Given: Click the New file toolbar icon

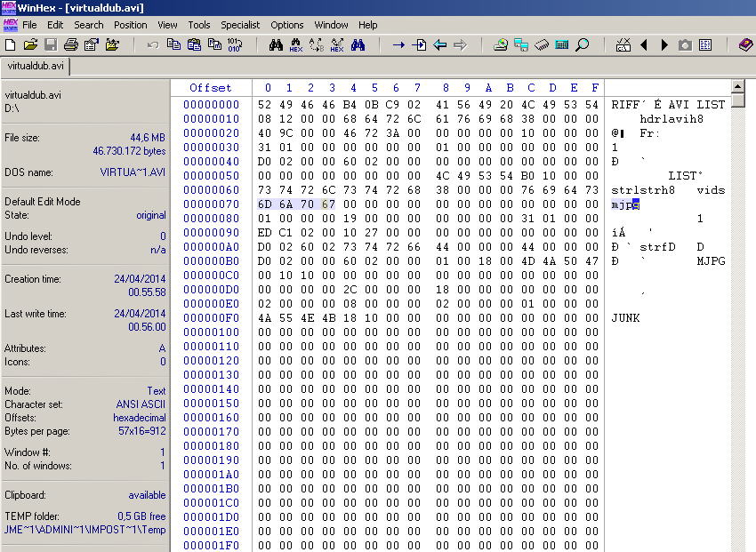Looking at the screenshot, I should tap(10, 45).
